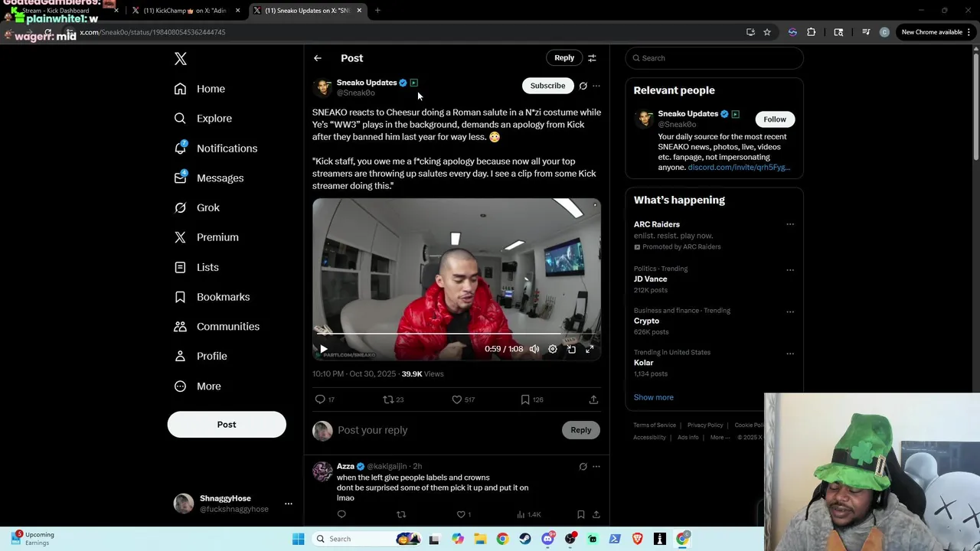Expand video to fullscreen
Image resolution: width=980 pixels, height=551 pixels.
590,349
